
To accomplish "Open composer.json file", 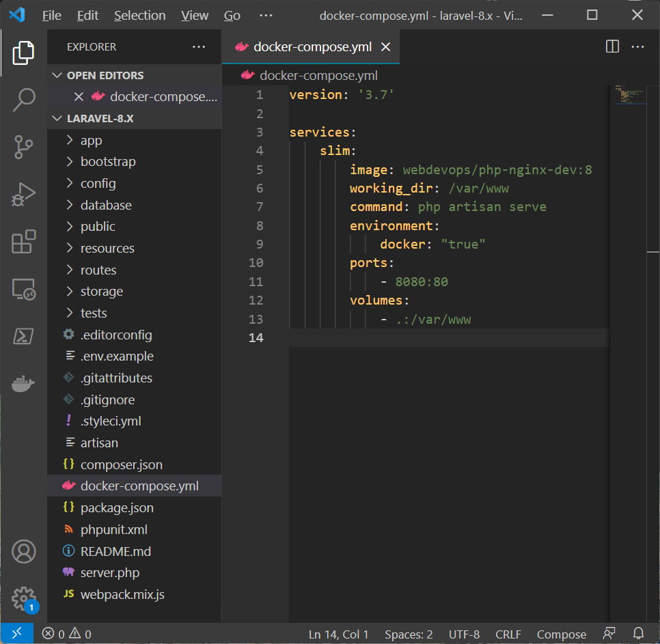I will [135, 464].
